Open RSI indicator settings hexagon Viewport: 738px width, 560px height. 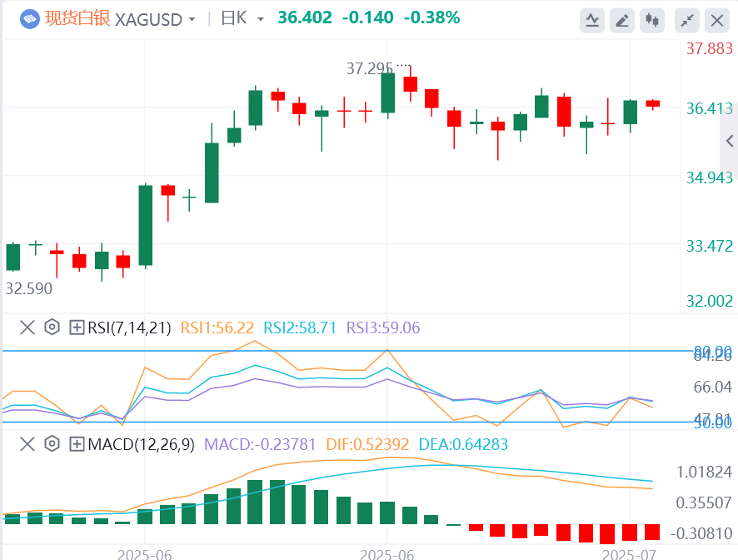[x=52, y=327]
